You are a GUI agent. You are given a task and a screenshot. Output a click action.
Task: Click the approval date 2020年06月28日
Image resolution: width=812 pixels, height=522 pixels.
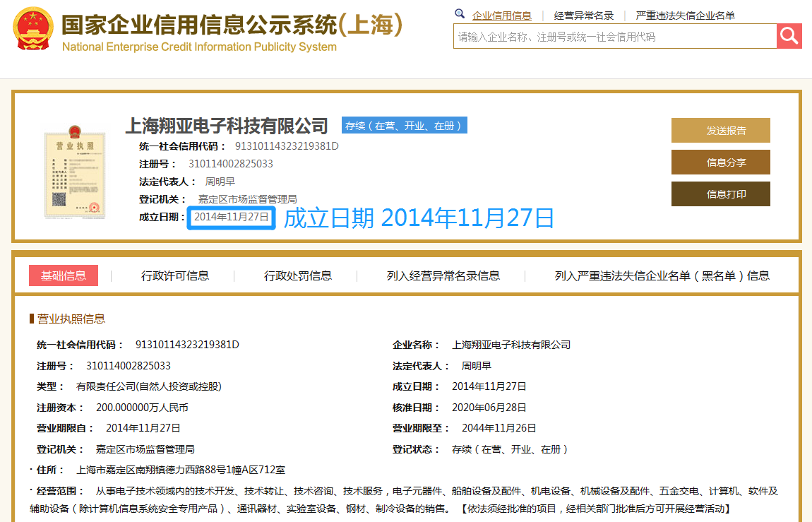pyautogui.click(x=489, y=408)
